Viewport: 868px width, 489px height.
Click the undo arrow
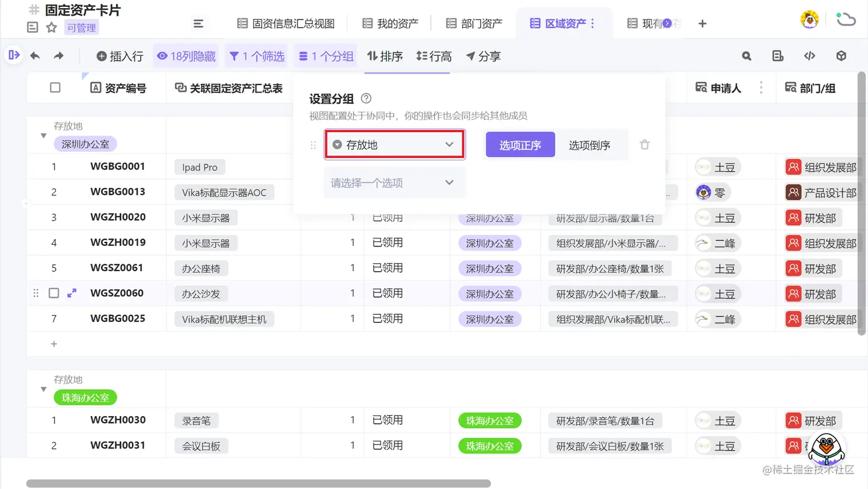34,56
